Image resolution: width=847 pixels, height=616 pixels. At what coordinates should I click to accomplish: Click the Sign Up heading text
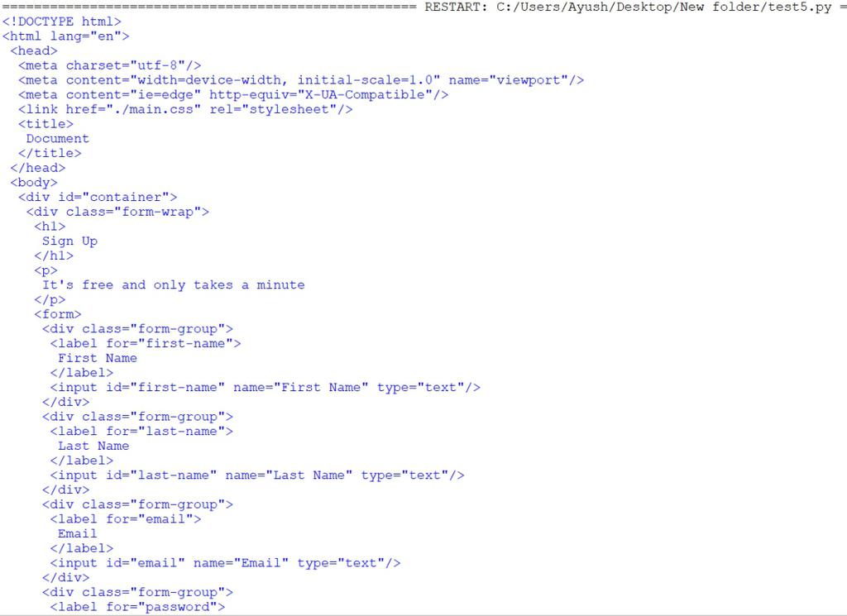(x=69, y=241)
